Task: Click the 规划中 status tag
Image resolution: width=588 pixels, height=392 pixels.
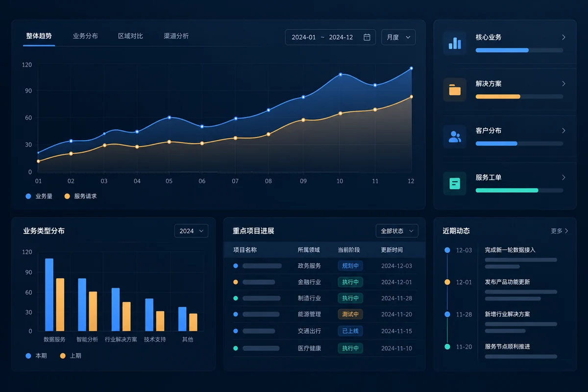Action: tap(350, 266)
